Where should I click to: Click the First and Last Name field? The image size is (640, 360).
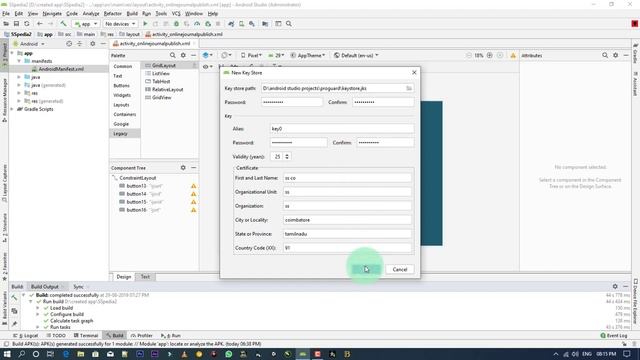click(347, 178)
